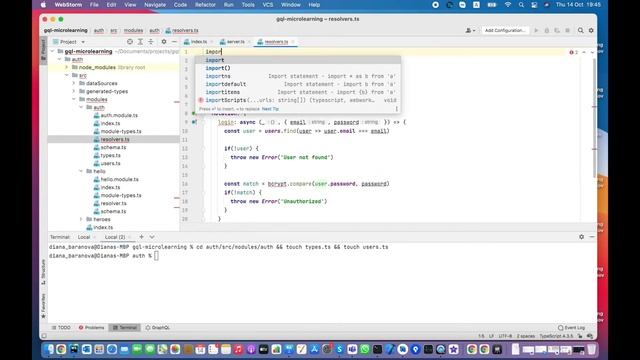Hide the Project tool window
The height and width of the screenshot is (360, 640).
tap(174, 42)
